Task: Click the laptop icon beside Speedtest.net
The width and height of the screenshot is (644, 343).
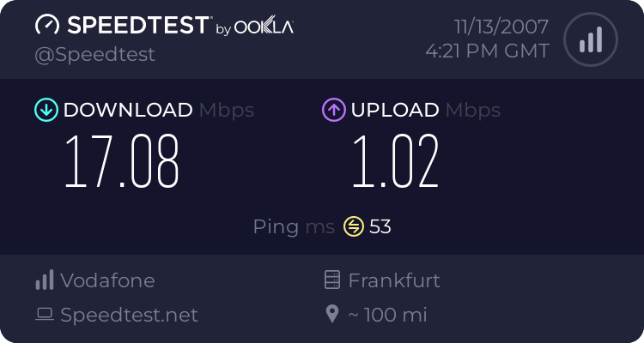Action: (x=45, y=315)
